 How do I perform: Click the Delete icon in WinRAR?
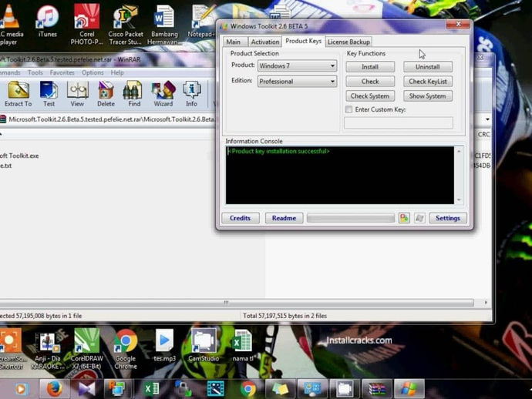106,94
